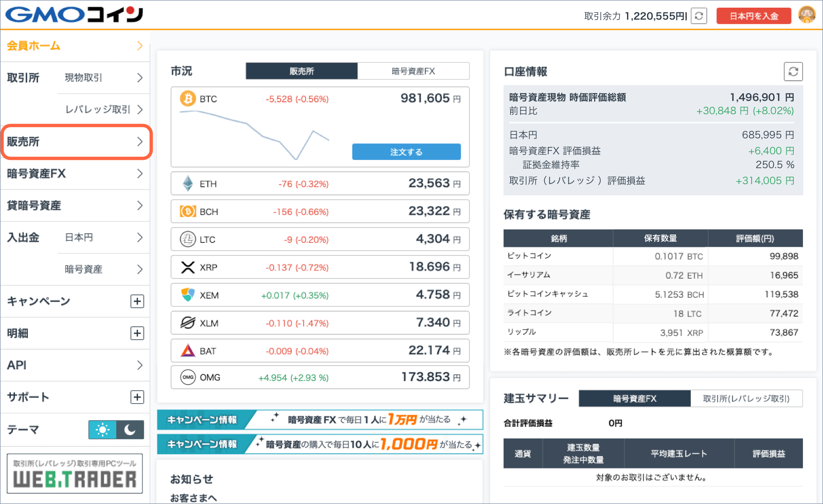Click the 評価額(円) column header
The image size is (823, 504).
[755, 238]
